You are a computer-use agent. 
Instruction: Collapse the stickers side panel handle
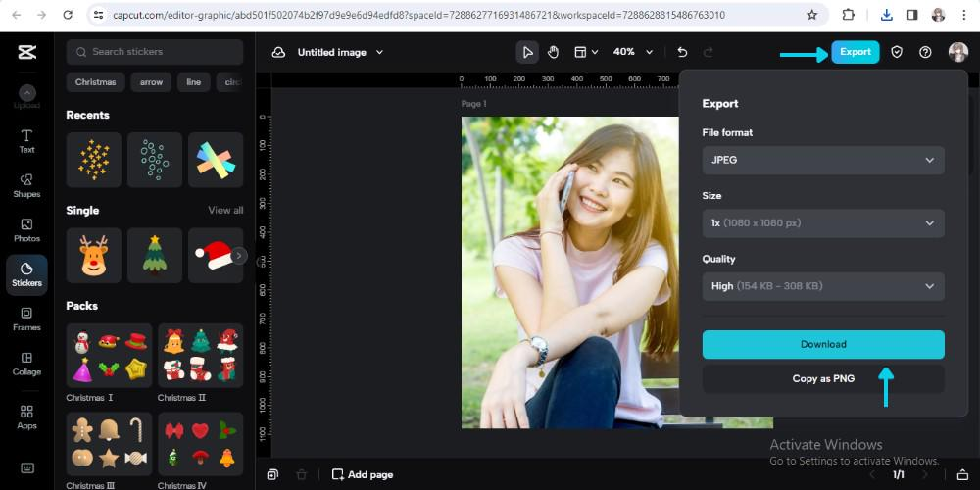[x=258, y=262]
